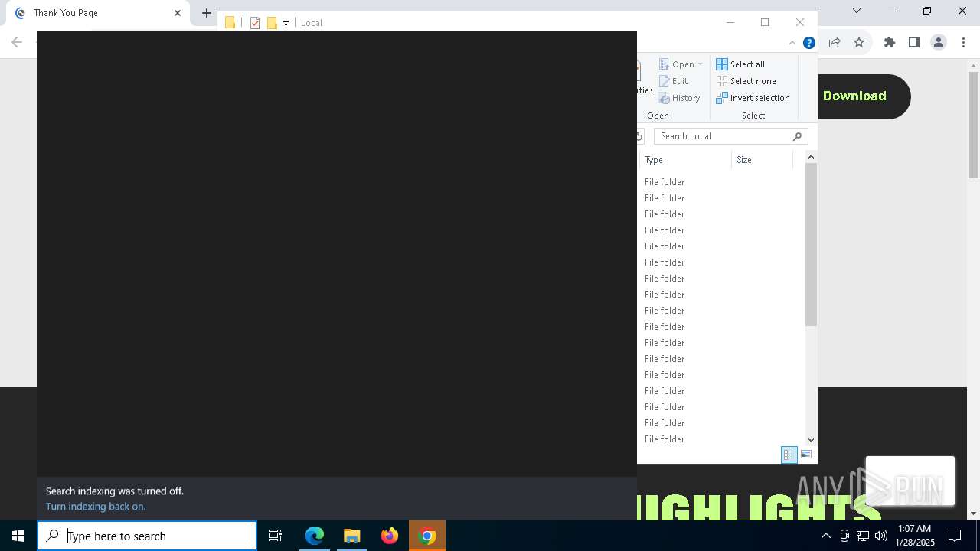The height and width of the screenshot is (551, 980).
Task: Select the Thank You Page Chrome tab
Action: click(x=98, y=13)
